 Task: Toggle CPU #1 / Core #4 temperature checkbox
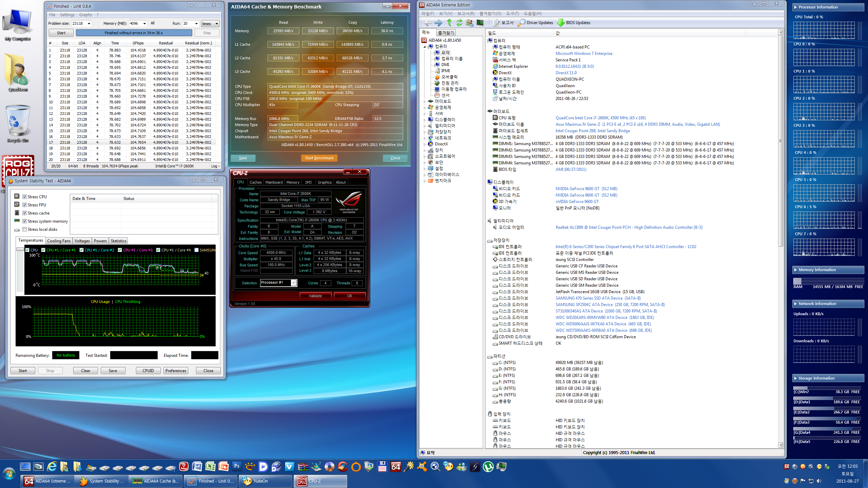158,250
